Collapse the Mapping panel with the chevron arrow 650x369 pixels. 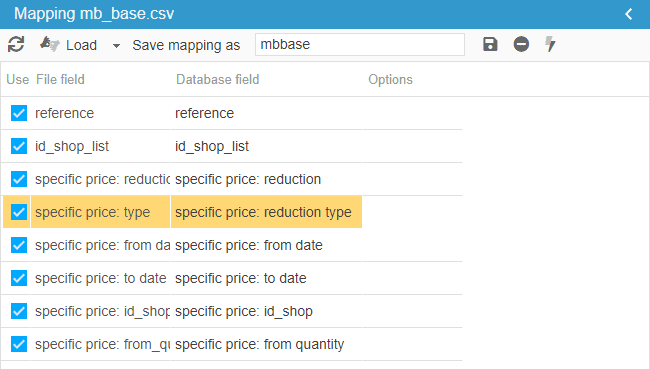click(x=629, y=14)
